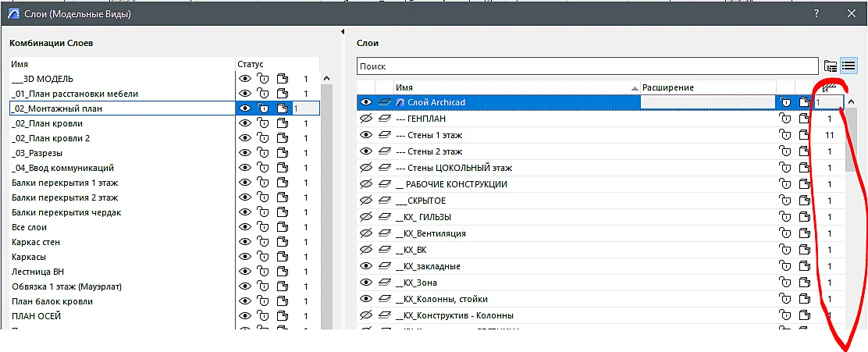
Task: Click layer sheet icon of Стены 1 этаж
Action: tap(385, 135)
